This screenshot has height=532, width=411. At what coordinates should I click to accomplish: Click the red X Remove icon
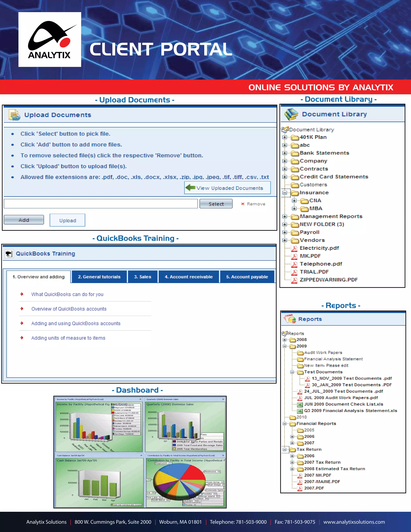pyautogui.click(x=243, y=204)
